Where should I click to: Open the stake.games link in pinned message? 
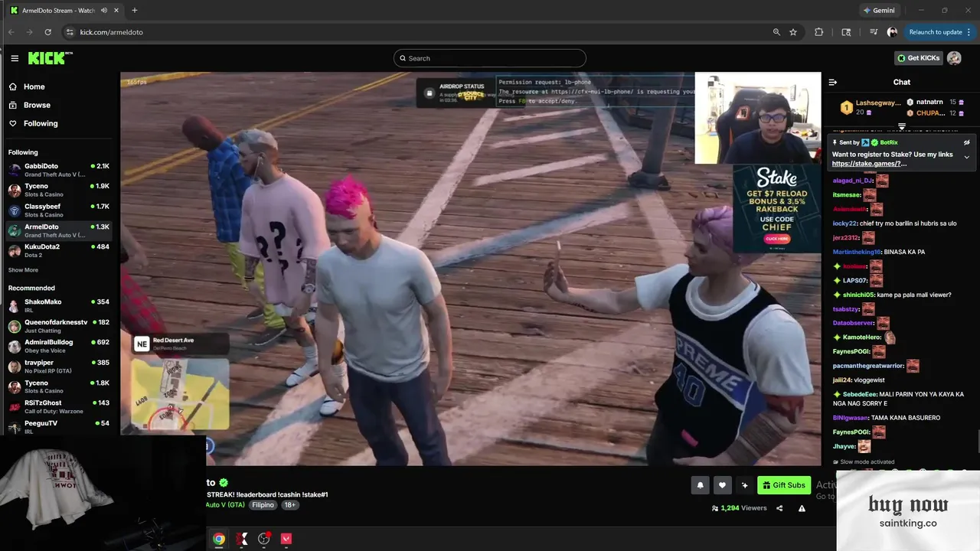[869, 164]
